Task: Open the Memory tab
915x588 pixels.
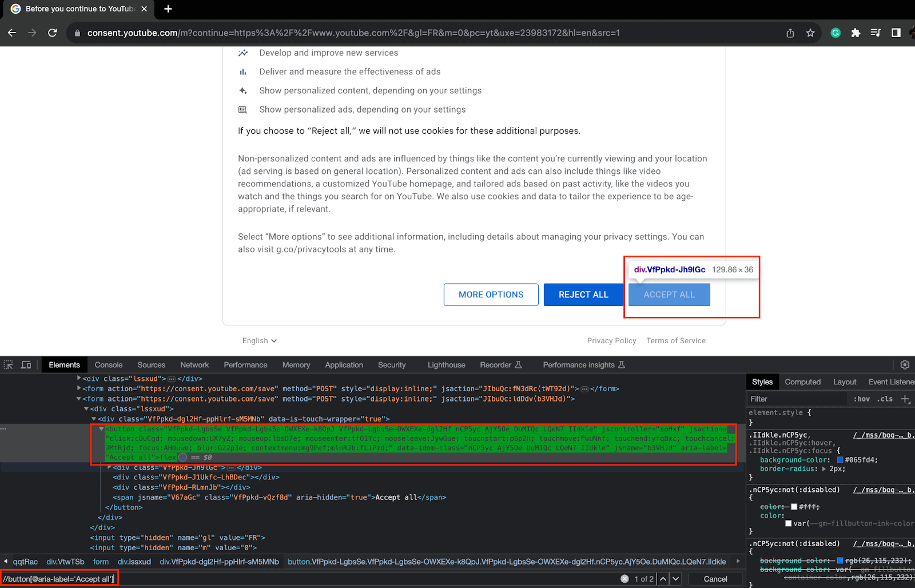Action: click(x=296, y=364)
